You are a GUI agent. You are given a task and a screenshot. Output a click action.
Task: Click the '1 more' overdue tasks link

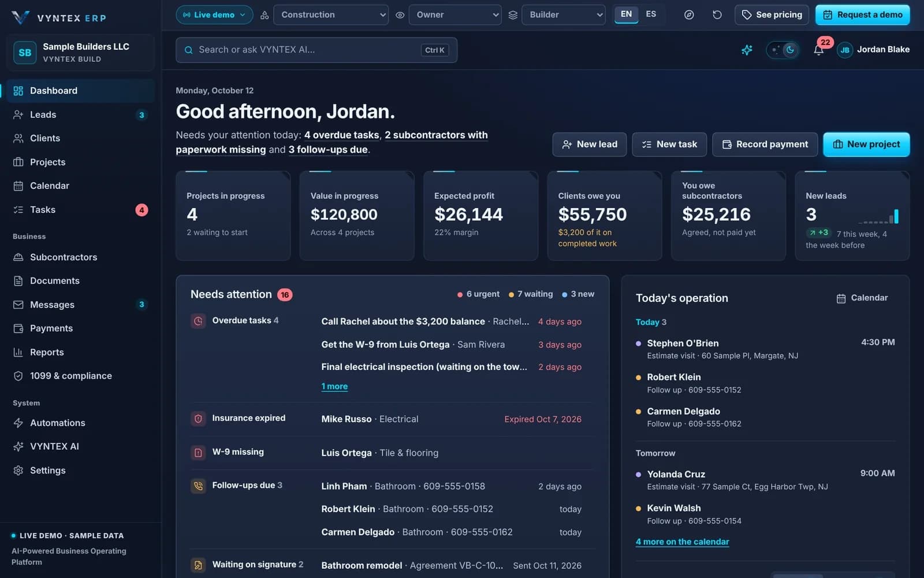tap(334, 387)
